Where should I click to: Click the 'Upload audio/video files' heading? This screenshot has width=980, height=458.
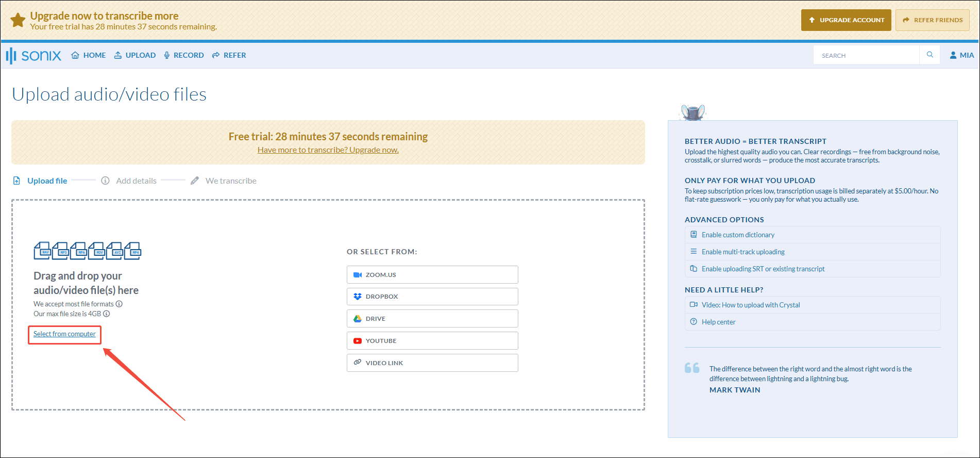click(x=109, y=94)
